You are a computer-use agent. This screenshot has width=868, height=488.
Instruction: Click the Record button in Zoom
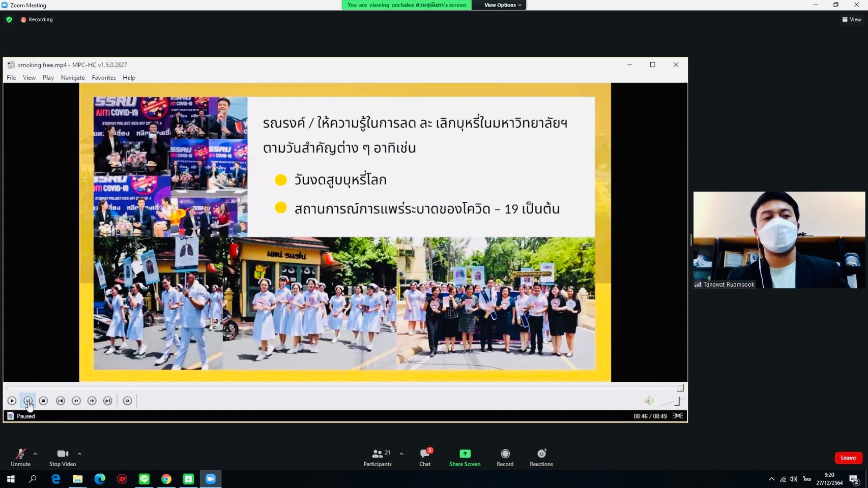(x=505, y=457)
